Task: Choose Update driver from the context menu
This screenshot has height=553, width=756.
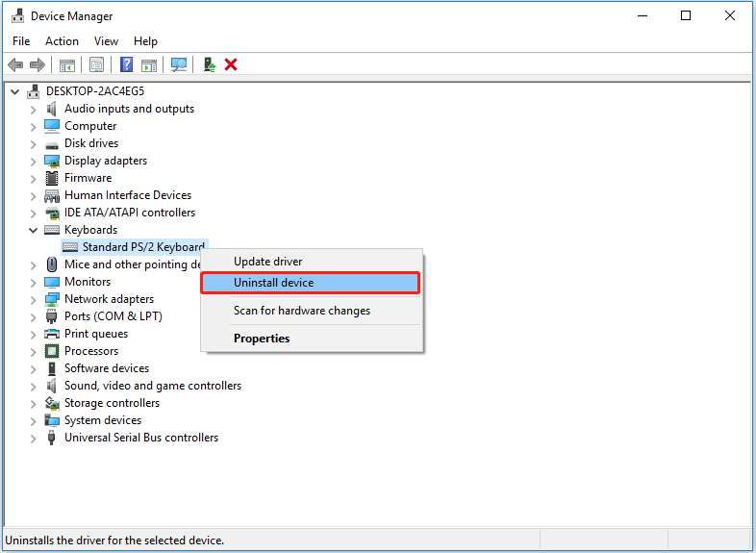Action: [x=267, y=262]
